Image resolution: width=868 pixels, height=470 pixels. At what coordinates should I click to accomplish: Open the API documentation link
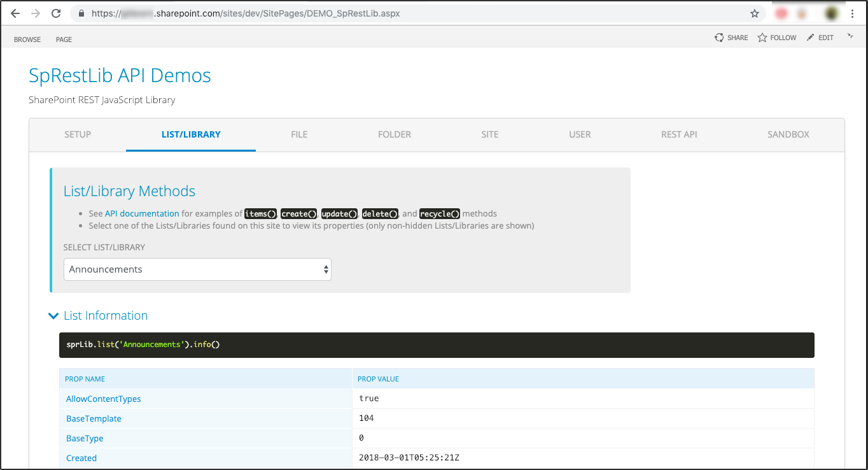(x=142, y=213)
